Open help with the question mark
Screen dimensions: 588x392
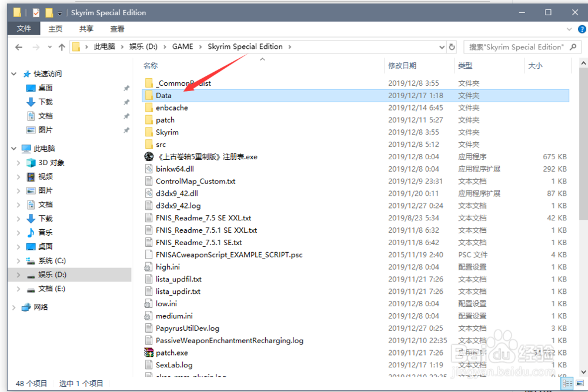[x=582, y=29]
